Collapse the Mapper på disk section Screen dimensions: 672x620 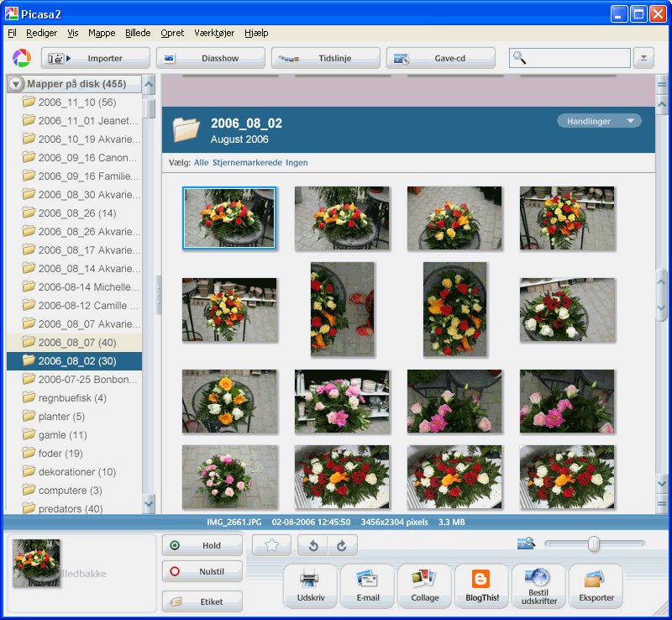(x=16, y=84)
